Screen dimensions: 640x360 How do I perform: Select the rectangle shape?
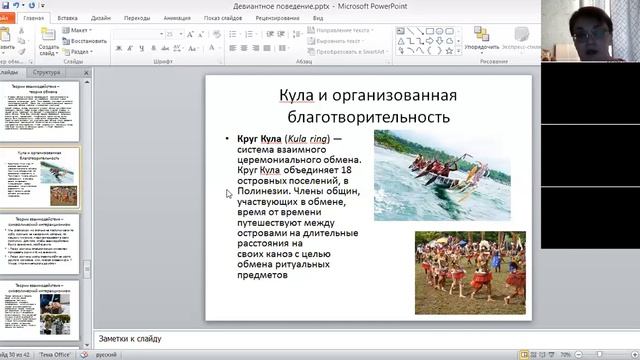430,31
